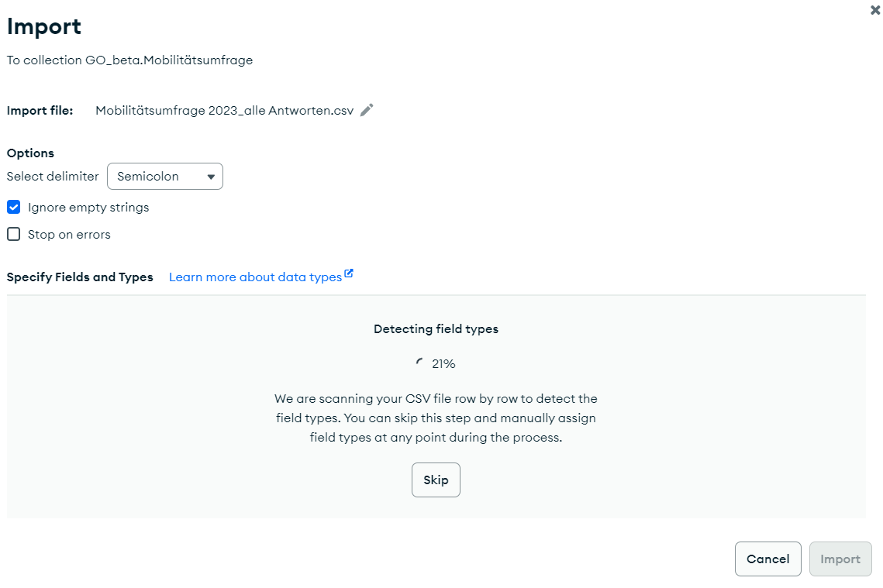Image resolution: width=883 pixels, height=588 pixels.
Task: Click the arrow in the delimiter combo box
Action: coord(211,177)
